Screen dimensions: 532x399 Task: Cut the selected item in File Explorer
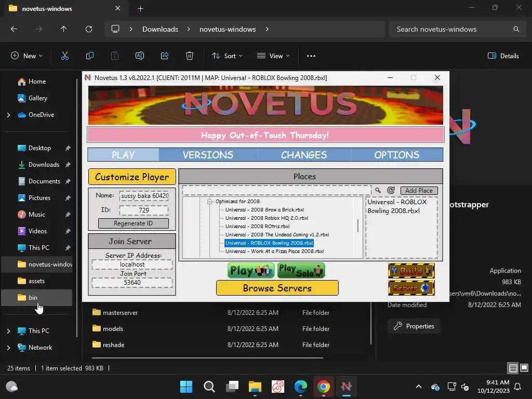[65, 56]
